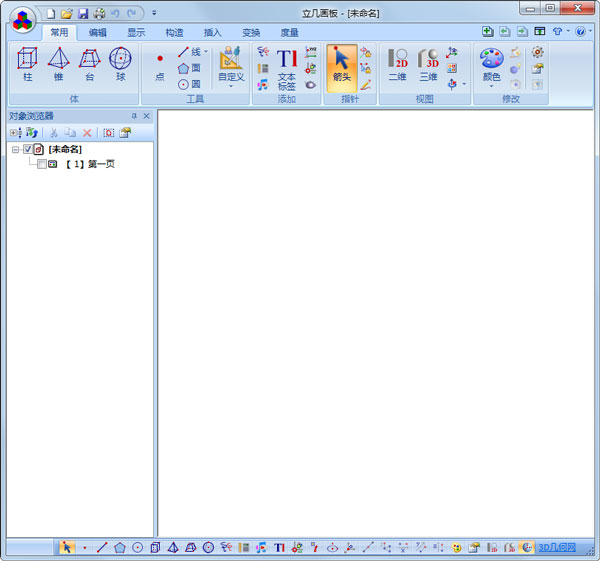Toggle the [未命名] document checkbox

pyautogui.click(x=28, y=149)
